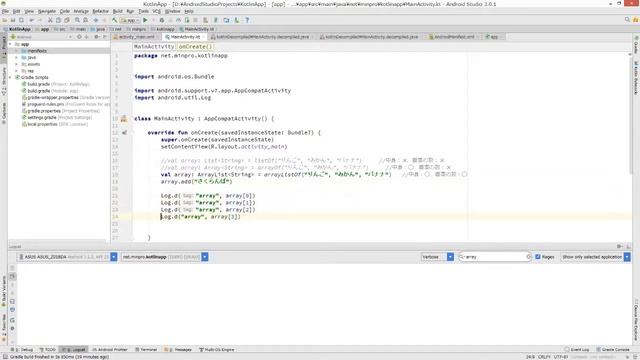
Task: Click override gutter marker beside onCreate
Action: (124, 133)
